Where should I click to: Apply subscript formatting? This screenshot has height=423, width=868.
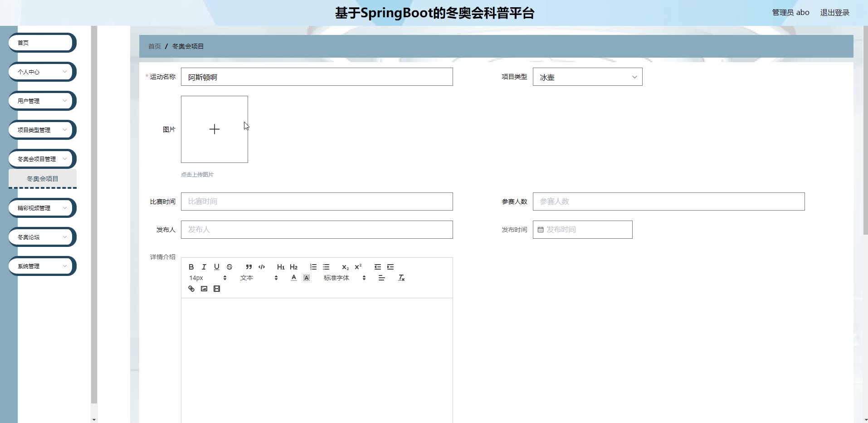[346, 267]
